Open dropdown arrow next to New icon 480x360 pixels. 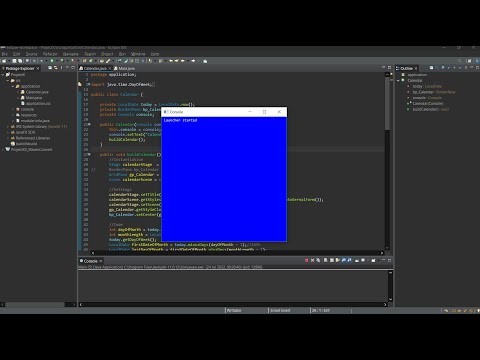coord(9,61)
